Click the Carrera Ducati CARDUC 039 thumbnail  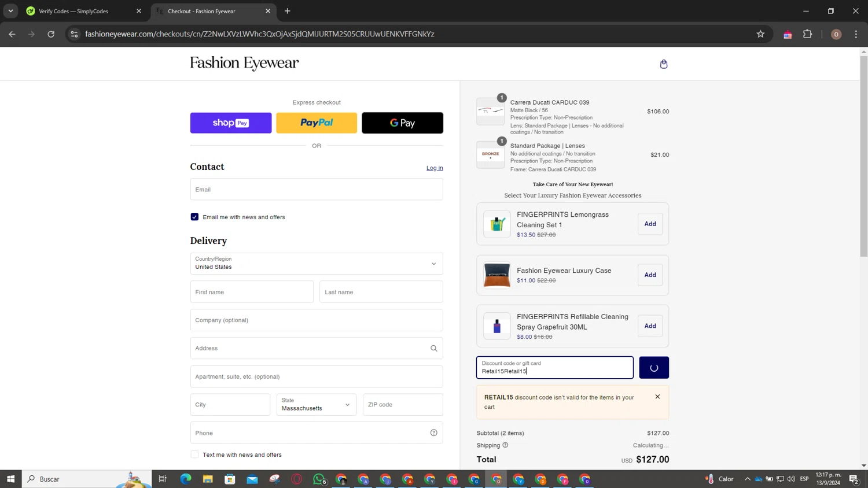pos(490,111)
